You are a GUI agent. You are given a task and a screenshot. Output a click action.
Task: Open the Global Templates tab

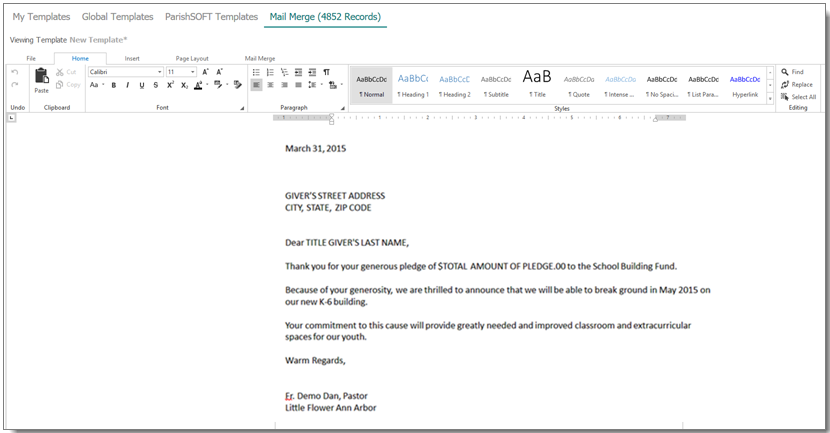[x=118, y=17]
